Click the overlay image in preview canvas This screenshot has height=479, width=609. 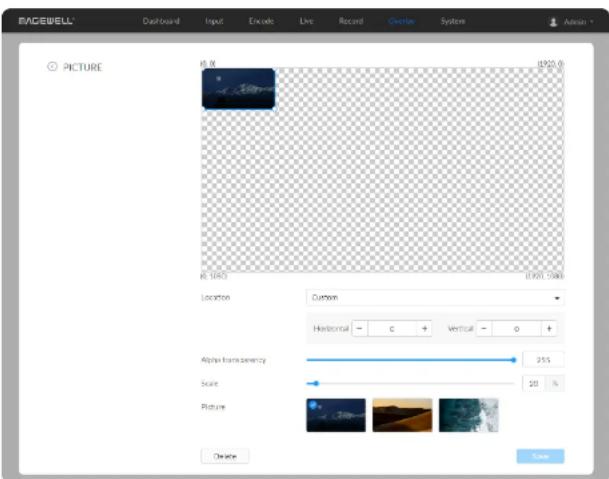238,89
